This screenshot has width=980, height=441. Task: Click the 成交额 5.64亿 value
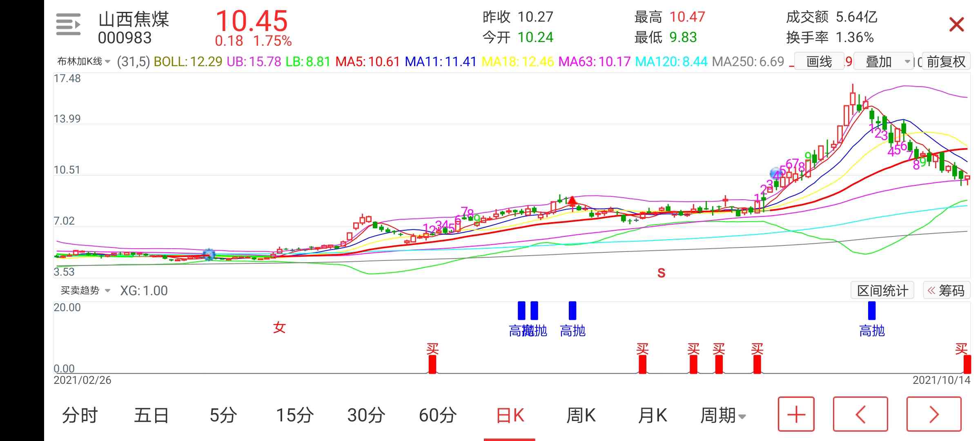pyautogui.click(x=832, y=17)
